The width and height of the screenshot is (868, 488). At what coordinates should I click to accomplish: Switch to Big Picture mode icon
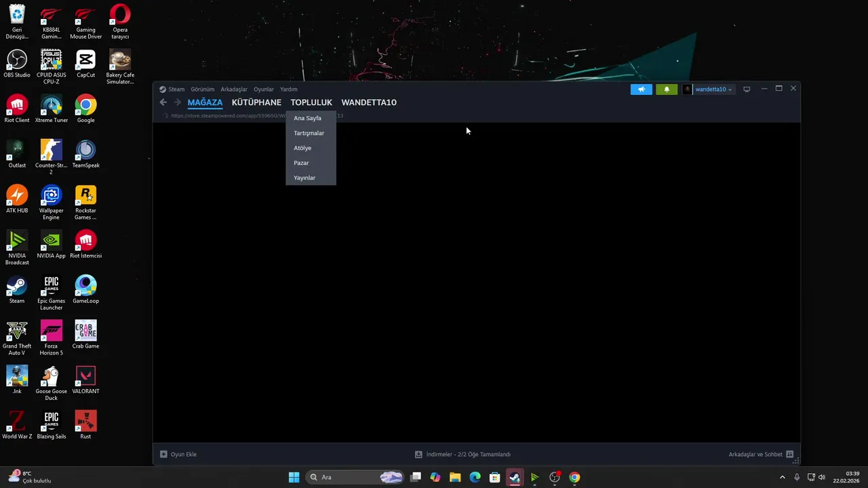(747, 89)
